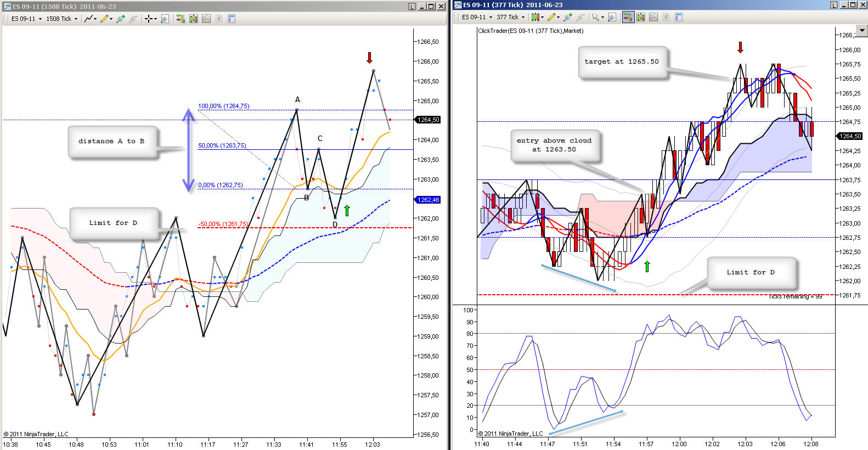Image resolution: width=868 pixels, height=450 pixels.
Task: Click the 1264,50 price marker on the 1508 Tick axis
Action: (429, 120)
